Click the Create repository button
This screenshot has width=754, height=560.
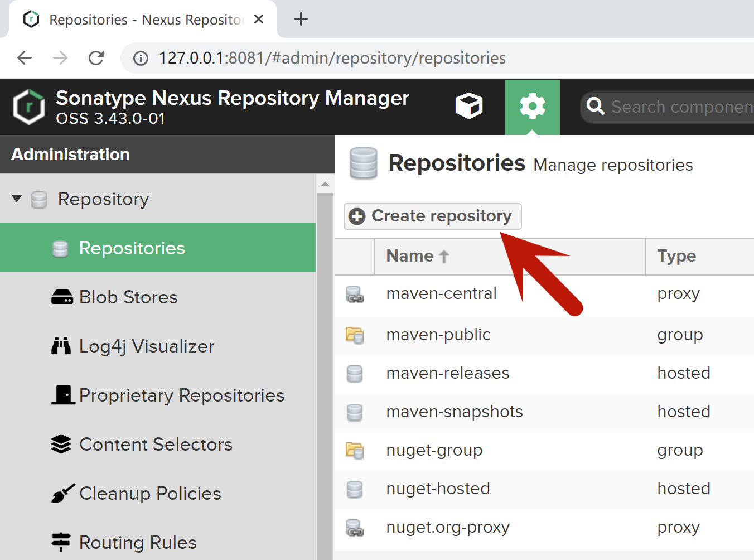pos(433,216)
